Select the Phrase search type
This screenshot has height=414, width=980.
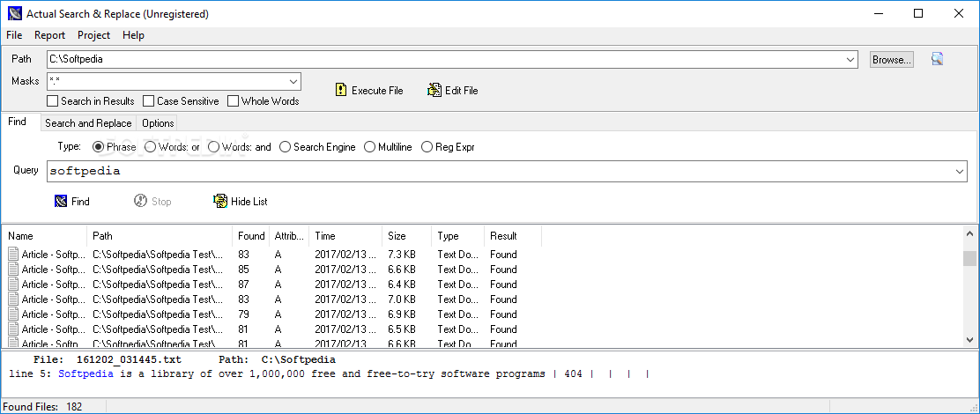[x=98, y=147]
